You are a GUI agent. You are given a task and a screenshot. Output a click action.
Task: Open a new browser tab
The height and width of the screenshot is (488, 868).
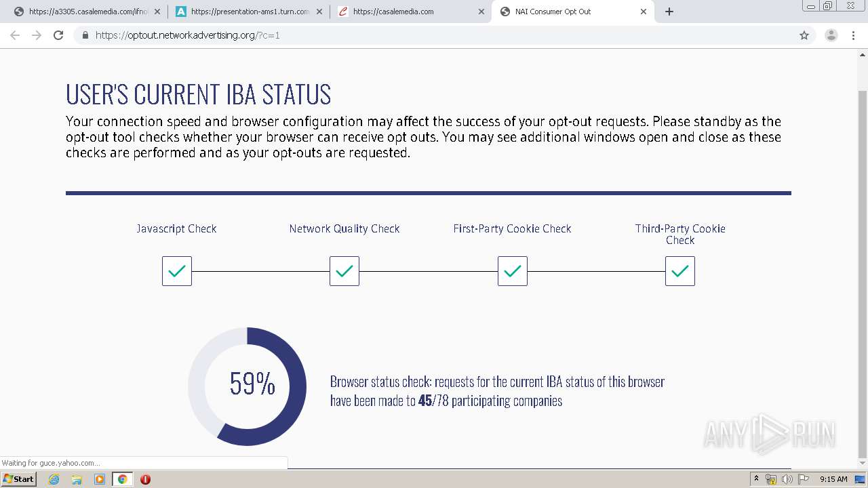[669, 12]
